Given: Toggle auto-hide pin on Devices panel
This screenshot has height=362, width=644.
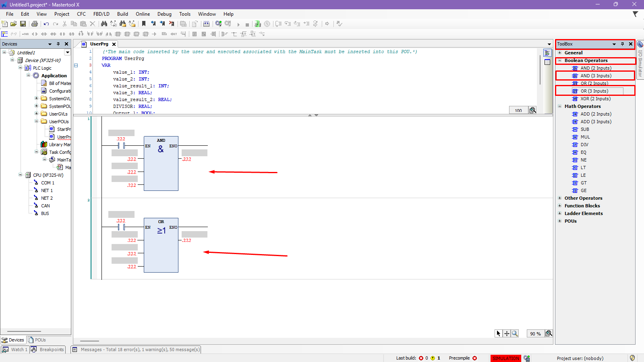Looking at the screenshot, I should pyautogui.click(x=58, y=44).
